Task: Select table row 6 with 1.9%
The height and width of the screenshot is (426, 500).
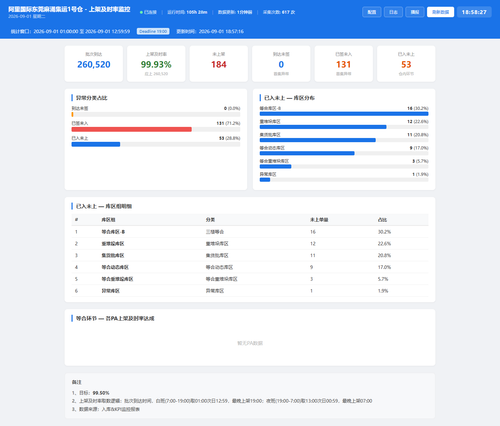Action: point(250,291)
